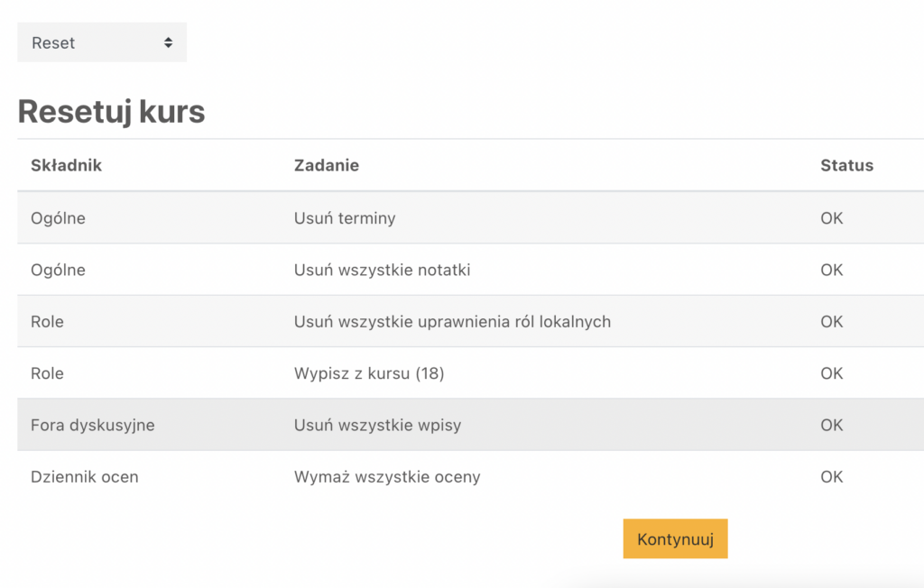Select the Fora dyskusyjne row
The width and height of the screenshot is (924, 588).
pos(470,425)
